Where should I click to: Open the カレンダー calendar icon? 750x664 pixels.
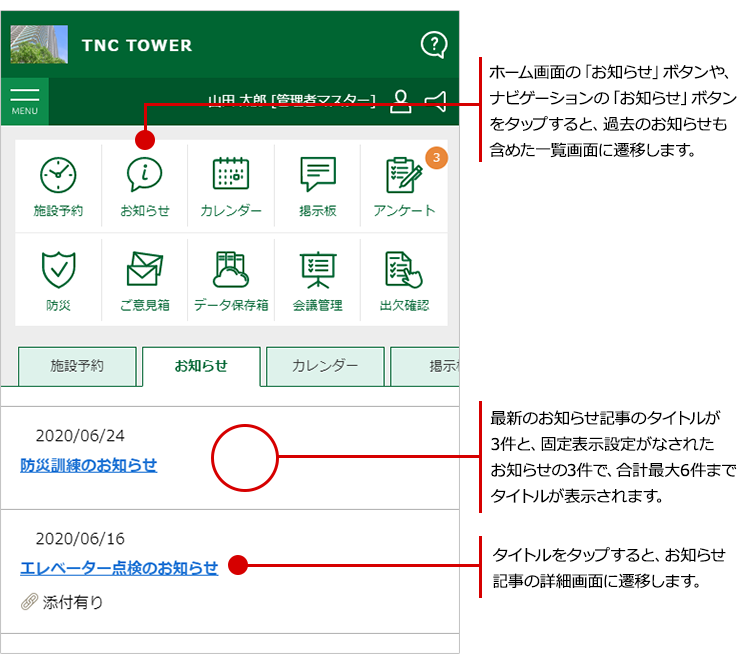(231, 175)
